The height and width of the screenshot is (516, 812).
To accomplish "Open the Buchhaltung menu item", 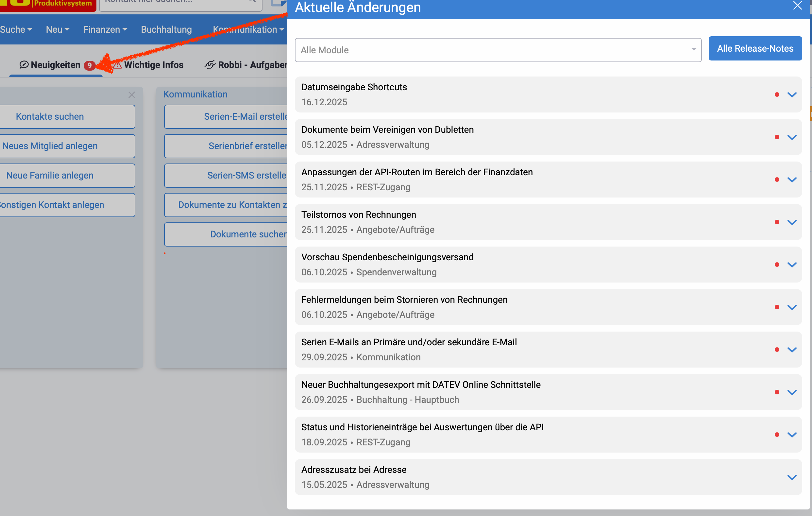I will click(x=166, y=29).
